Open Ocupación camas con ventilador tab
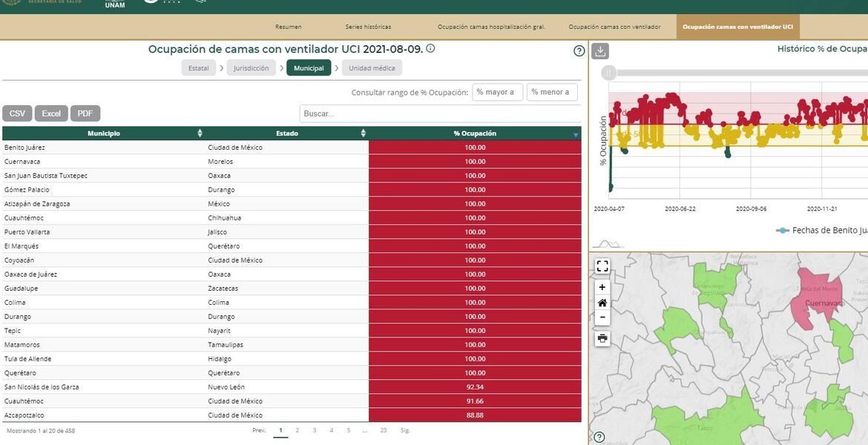 [x=614, y=27]
